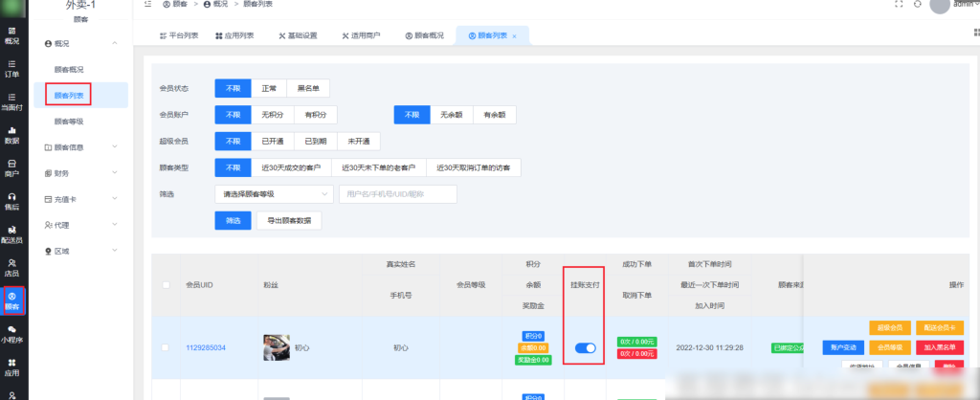
Task: Open the 请选择顾客等级 dropdown
Action: click(272, 194)
